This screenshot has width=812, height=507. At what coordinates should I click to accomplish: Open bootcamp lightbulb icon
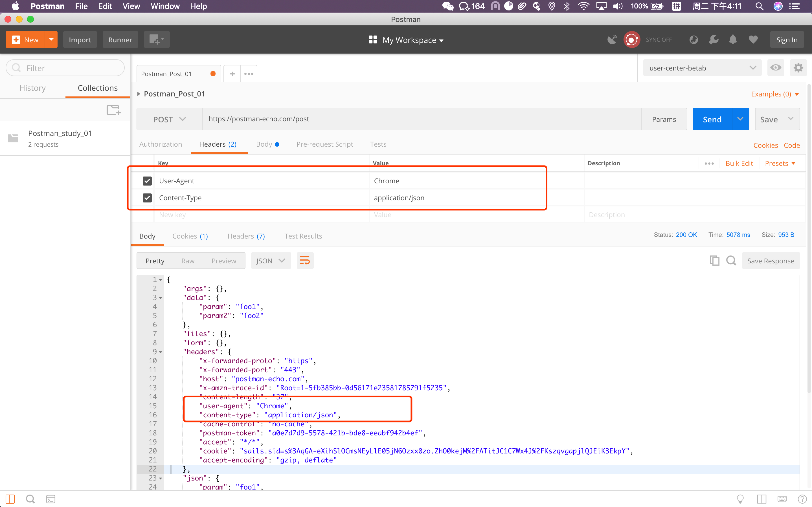[x=740, y=499]
